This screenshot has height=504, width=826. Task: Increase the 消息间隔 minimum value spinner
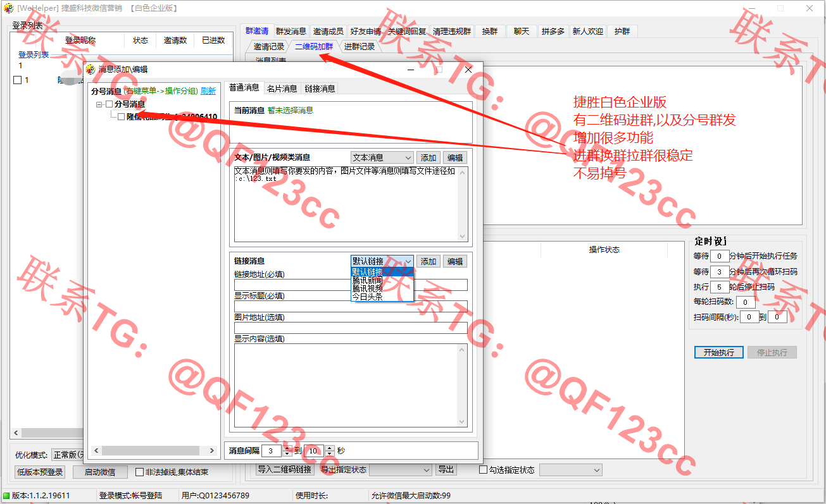(x=288, y=448)
